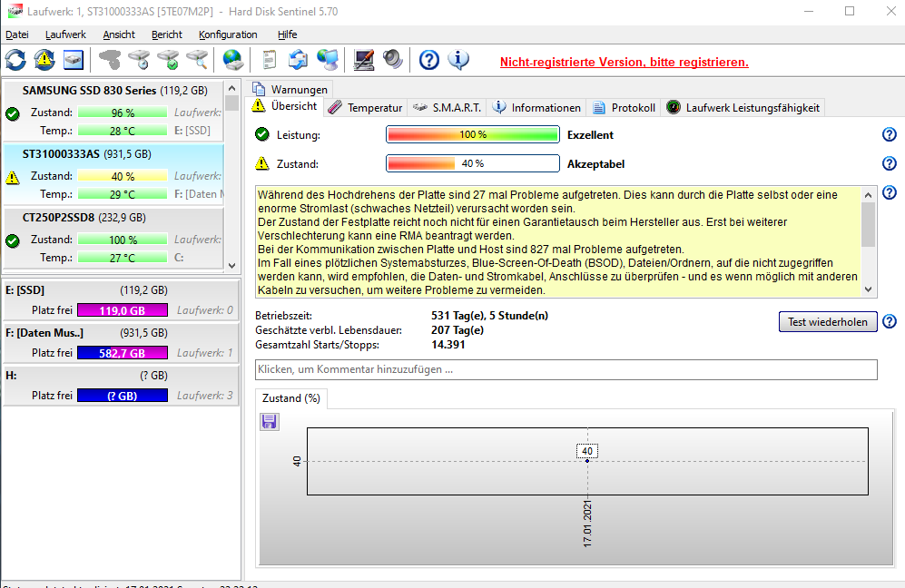Viewport: 905px width, 588px height.
Task: Click the send report by mail icon
Action: tap(298, 59)
